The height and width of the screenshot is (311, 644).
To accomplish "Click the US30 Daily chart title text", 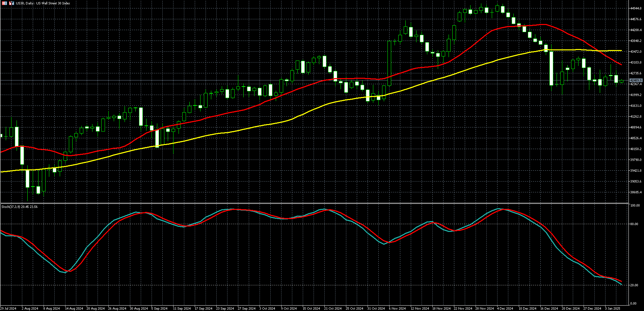I will [x=43, y=3].
